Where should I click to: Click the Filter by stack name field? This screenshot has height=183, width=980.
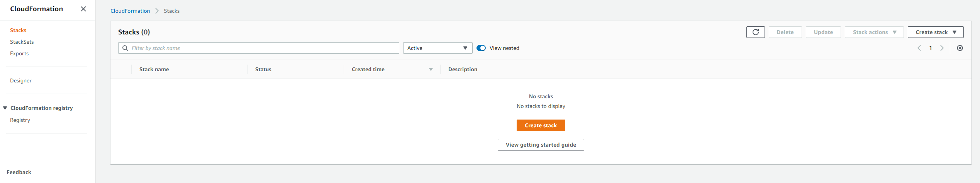tap(258, 48)
